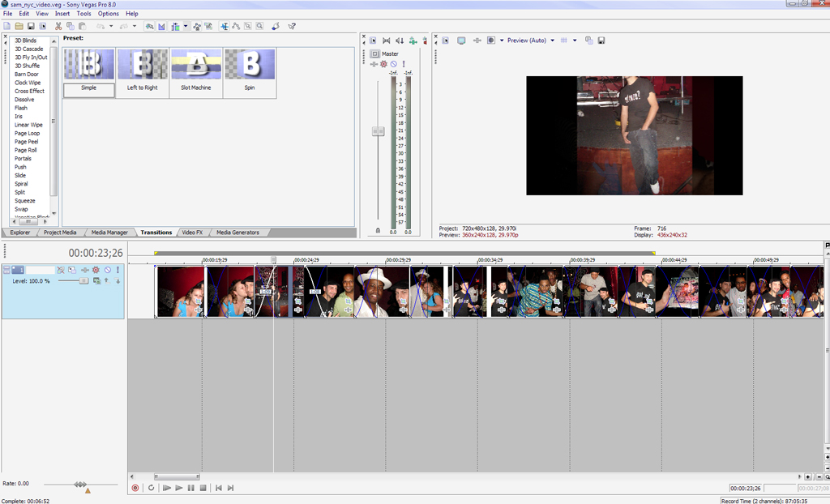The width and height of the screenshot is (830, 504).
Task: Click the What's This help icon
Action: (292, 26)
